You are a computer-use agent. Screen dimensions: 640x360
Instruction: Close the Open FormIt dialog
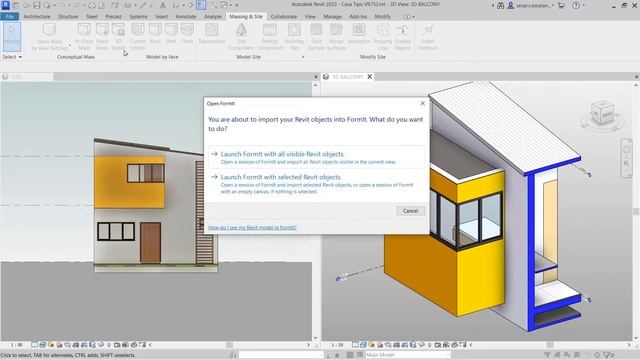(x=422, y=103)
